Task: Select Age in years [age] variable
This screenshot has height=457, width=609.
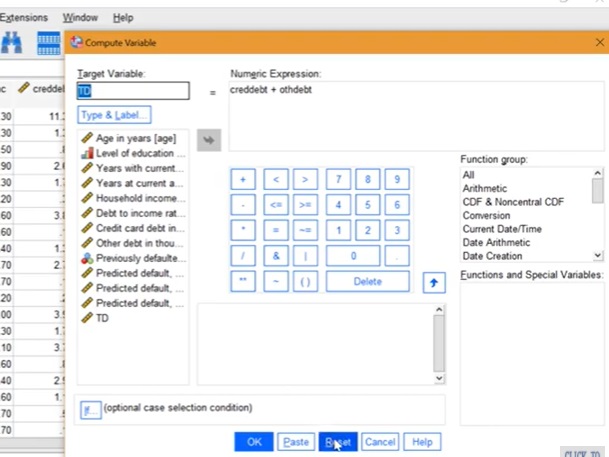Action: coord(133,138)
